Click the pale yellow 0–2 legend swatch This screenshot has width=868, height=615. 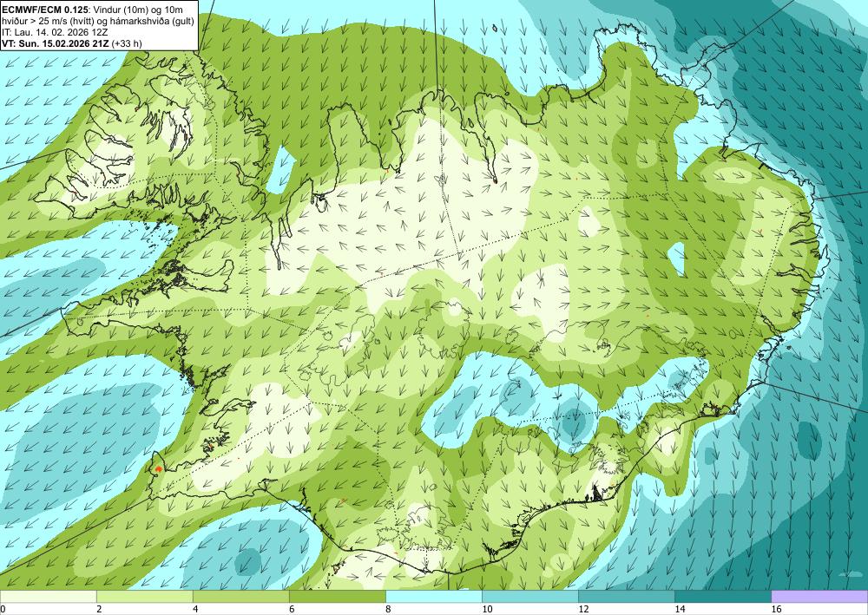pyautogui.click(x=48, y=596)
